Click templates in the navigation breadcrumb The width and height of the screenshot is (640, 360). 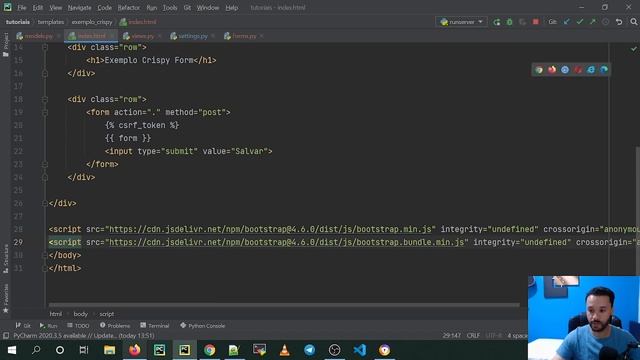[51, 22]
